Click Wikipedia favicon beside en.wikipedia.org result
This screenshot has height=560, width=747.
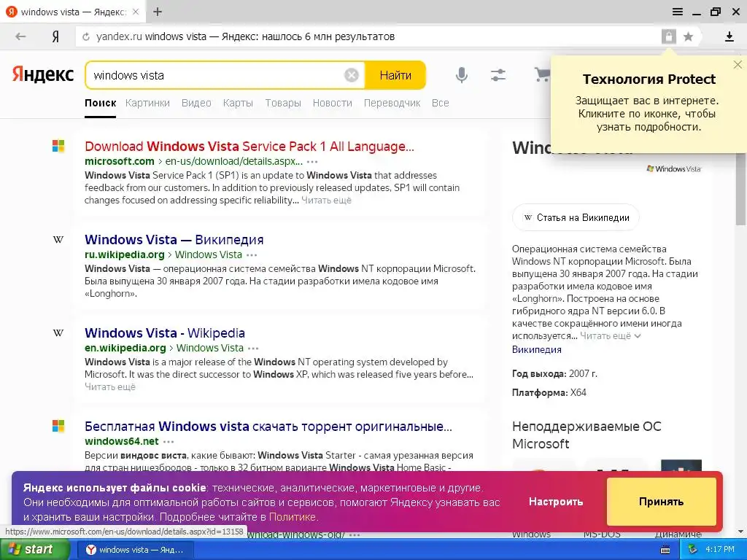[58, 332]
